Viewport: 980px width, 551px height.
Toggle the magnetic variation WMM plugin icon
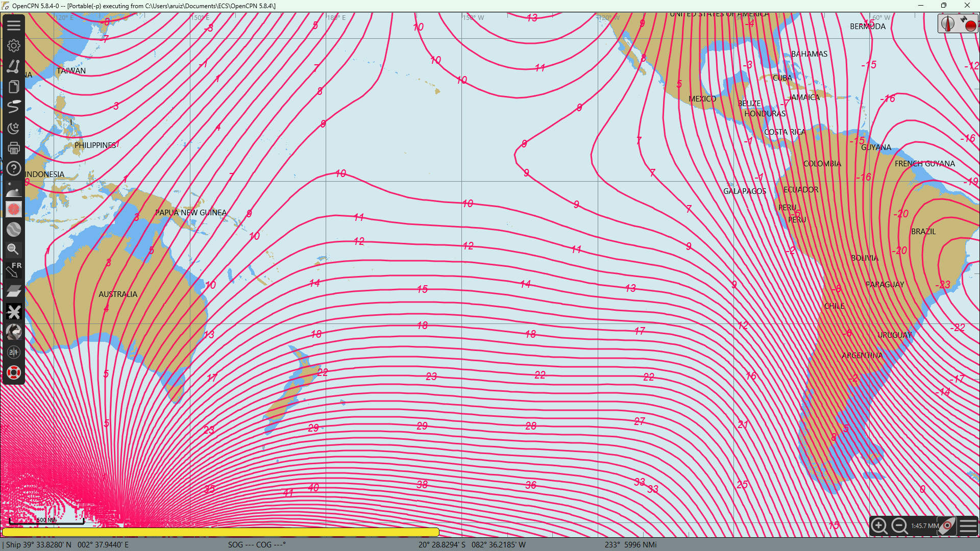click(x=14, y=209)
